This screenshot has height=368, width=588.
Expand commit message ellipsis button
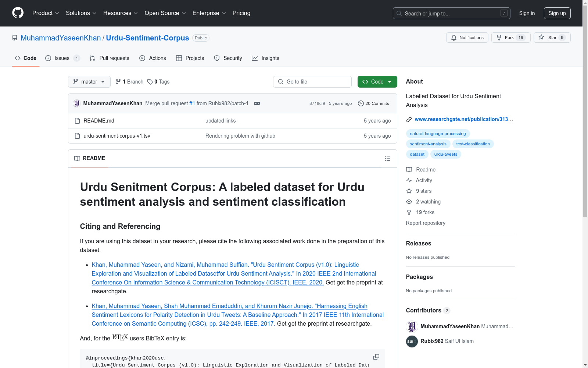coord(257,103)
